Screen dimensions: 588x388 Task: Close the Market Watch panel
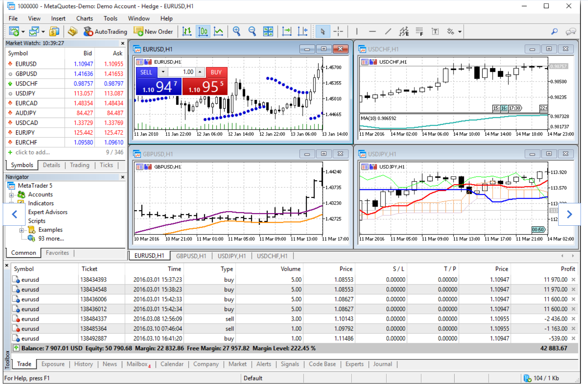(122, 43)
